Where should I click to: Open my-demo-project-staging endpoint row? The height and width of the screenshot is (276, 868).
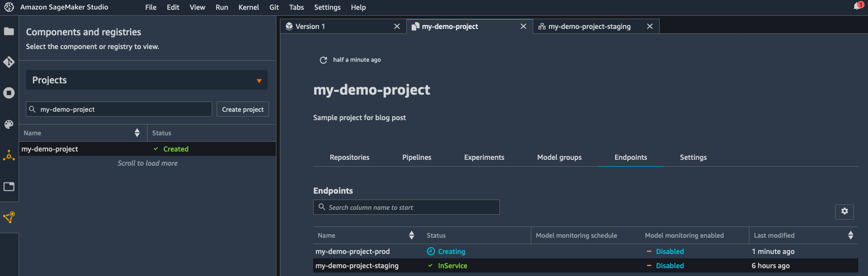pyautogui.click(x=586, y=266)
